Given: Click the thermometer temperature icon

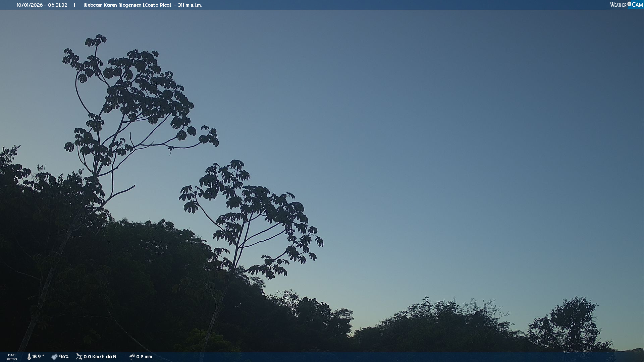Looking at the screenshot, I should click(29, 357).
